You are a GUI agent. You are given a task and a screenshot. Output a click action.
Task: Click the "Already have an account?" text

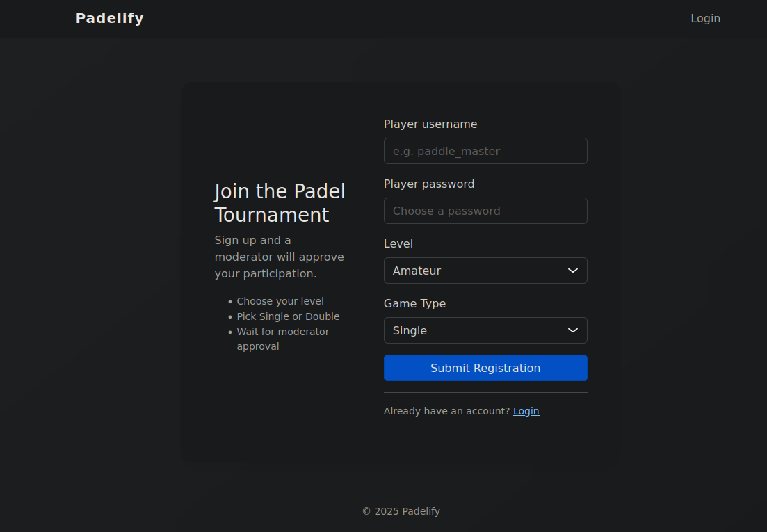click(446, 411)
